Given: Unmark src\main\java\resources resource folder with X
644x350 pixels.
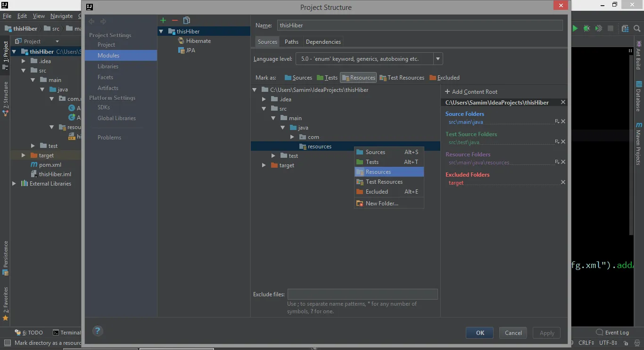Looking at the screenshot, I should (x=563, y=162).
